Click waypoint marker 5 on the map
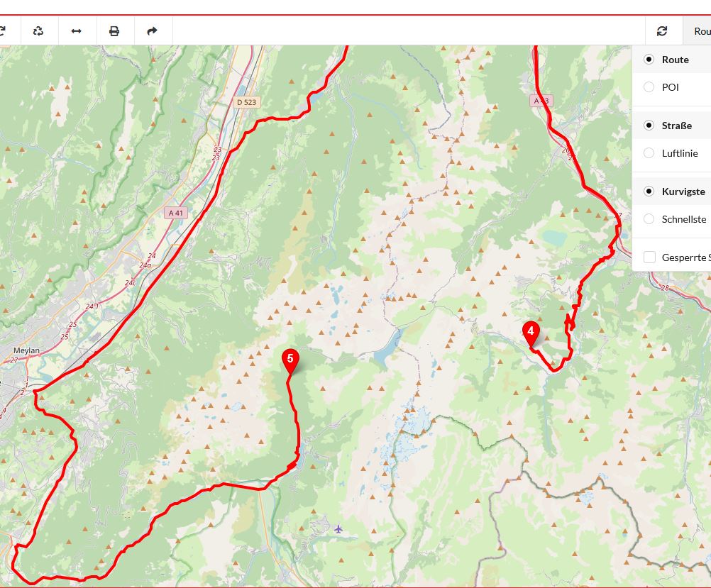The width and height of the screenshot is (711, 588). [x=290, y=360]
